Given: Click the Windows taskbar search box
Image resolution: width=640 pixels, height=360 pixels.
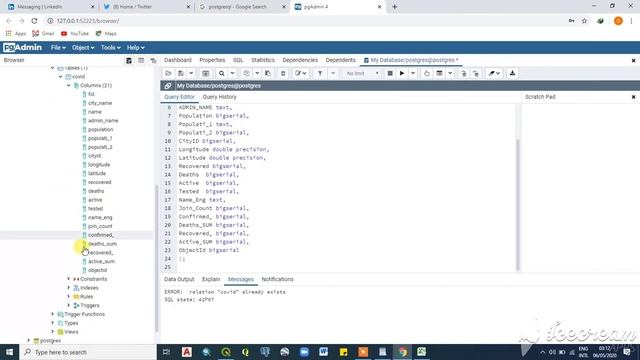Looking at the screenshot, I should coord(88,352).
